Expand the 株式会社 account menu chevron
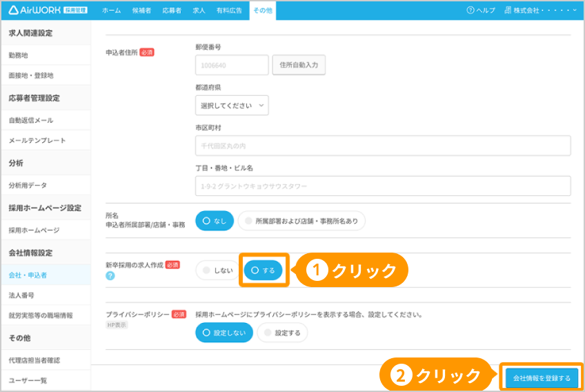This screenshot has width=585, height=392. (575, 10)
